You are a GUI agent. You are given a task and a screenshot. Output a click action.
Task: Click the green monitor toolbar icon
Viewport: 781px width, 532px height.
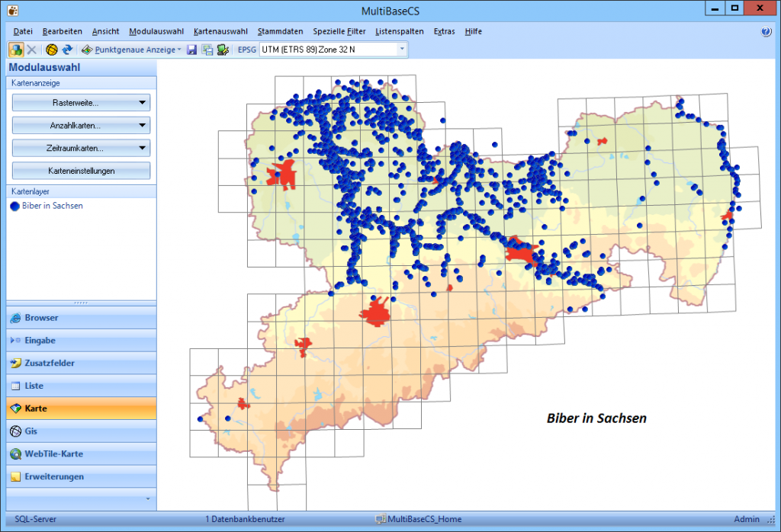click(223, 50)
